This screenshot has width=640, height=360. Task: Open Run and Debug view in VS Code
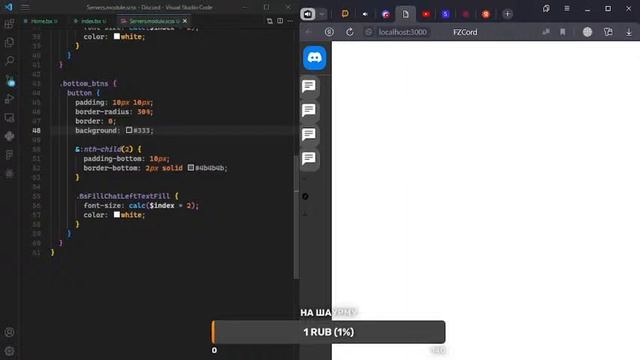[x=9, y=99]
